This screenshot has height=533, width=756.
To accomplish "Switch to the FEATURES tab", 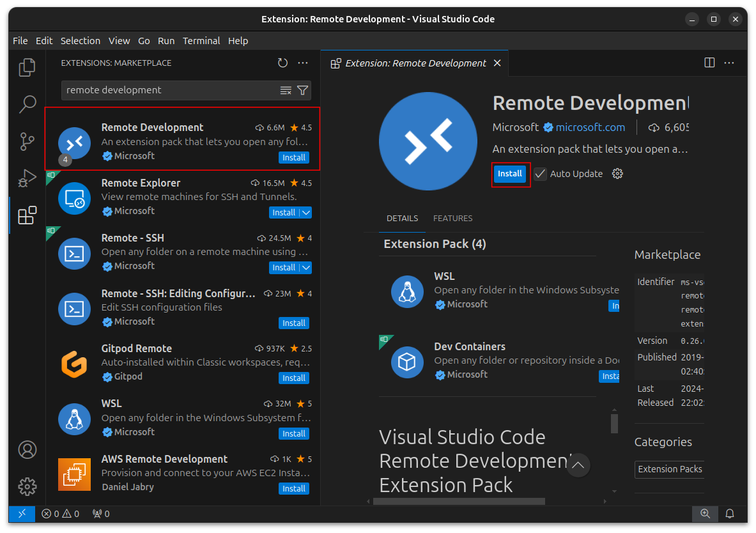I will (452, 219).
